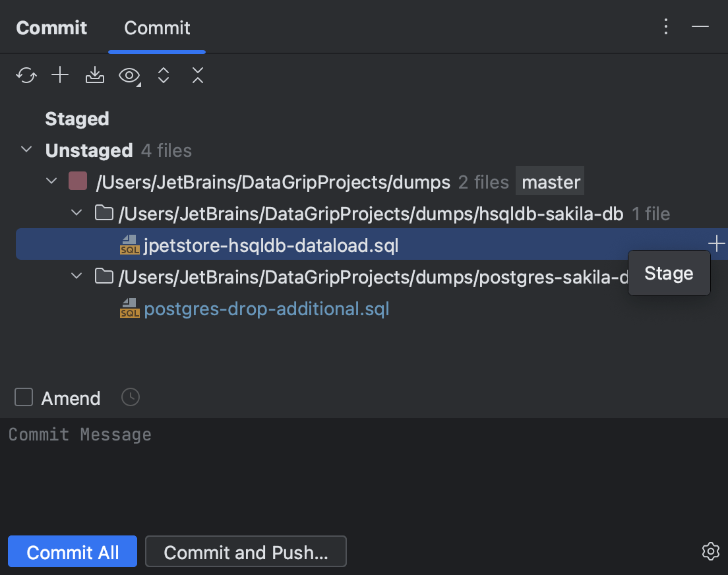Collapse the Unstaged section
Screen dimensions: 728x575
coord(26,150)
